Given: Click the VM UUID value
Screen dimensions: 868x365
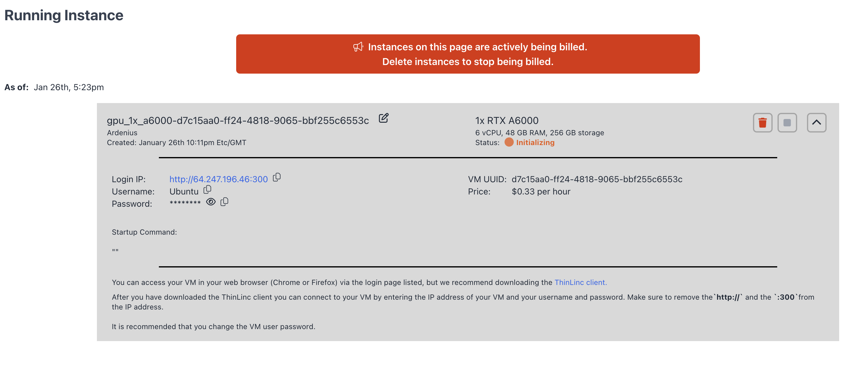Looking at the screenshot, I should (x=597, y=179).
